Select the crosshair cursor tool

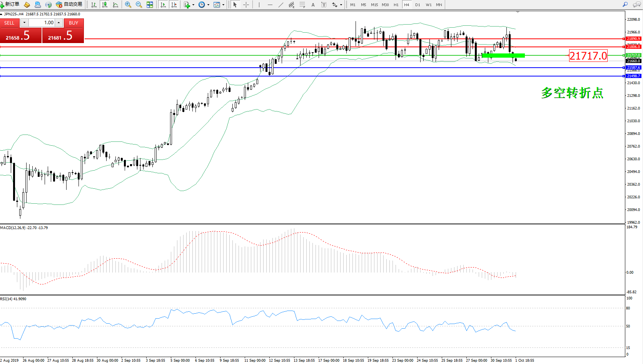pyautogui.click(x=246, y=5)
